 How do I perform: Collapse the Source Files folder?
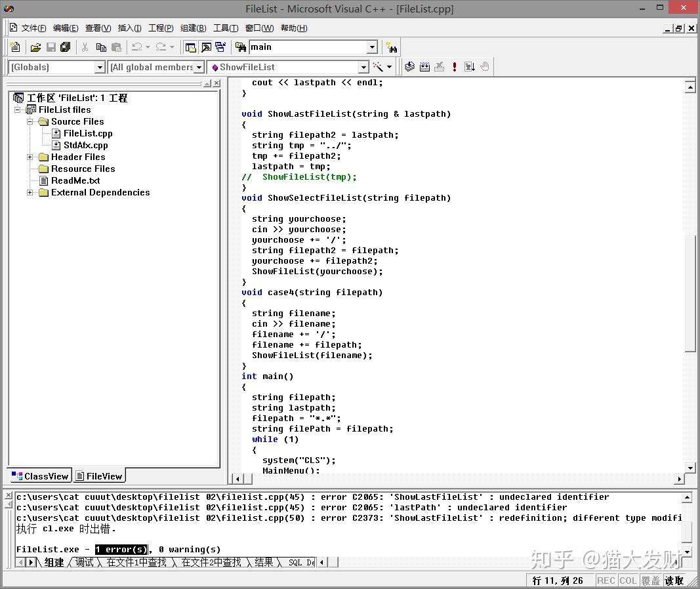(x=30, y=121)
